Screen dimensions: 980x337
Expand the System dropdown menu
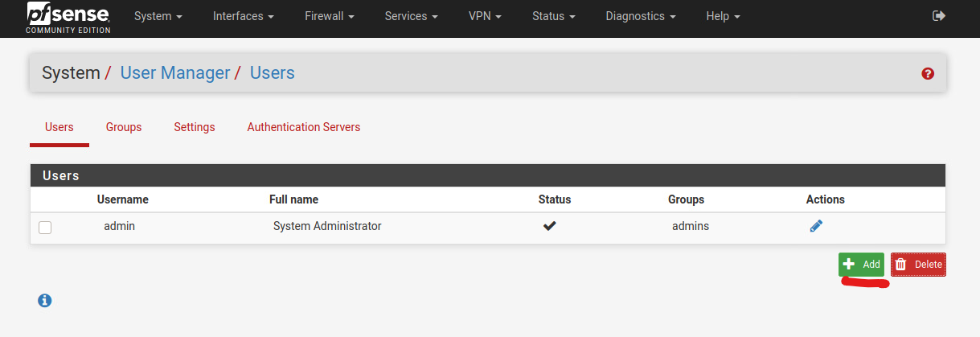pos(158,16)
